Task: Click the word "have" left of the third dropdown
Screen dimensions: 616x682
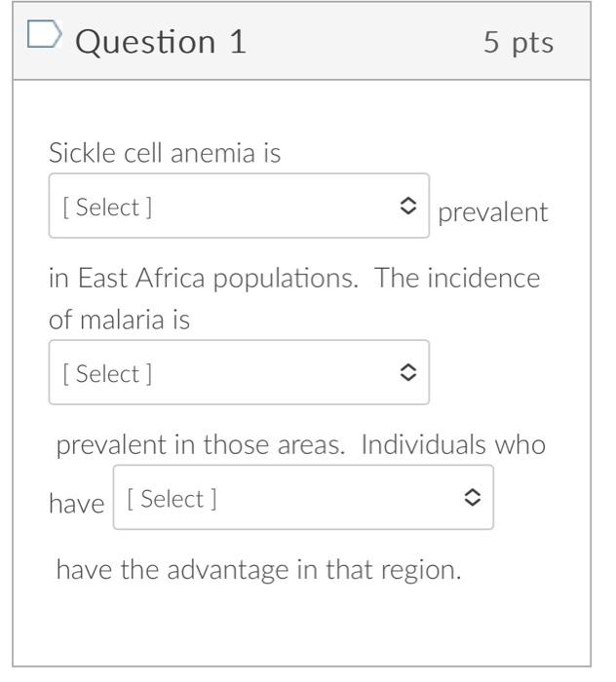Action: (x=76, y=504)
